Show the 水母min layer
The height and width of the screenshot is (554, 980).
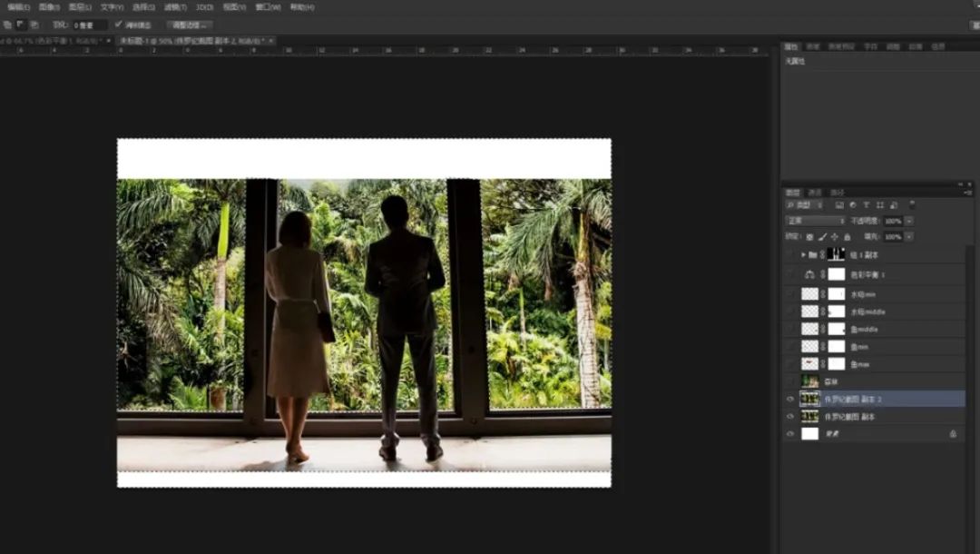click(790, 294)
